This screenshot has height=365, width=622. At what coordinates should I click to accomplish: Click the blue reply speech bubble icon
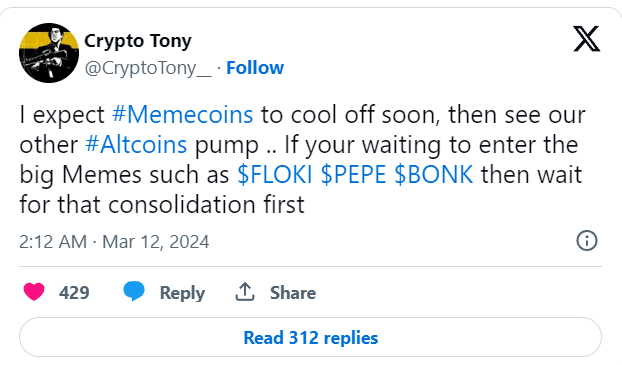(134, 292)
